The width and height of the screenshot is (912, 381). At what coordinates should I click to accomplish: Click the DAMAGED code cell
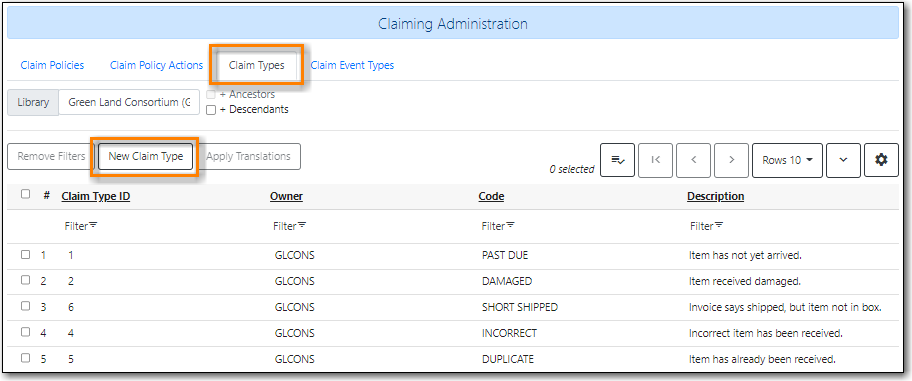(x=507, y=282)
